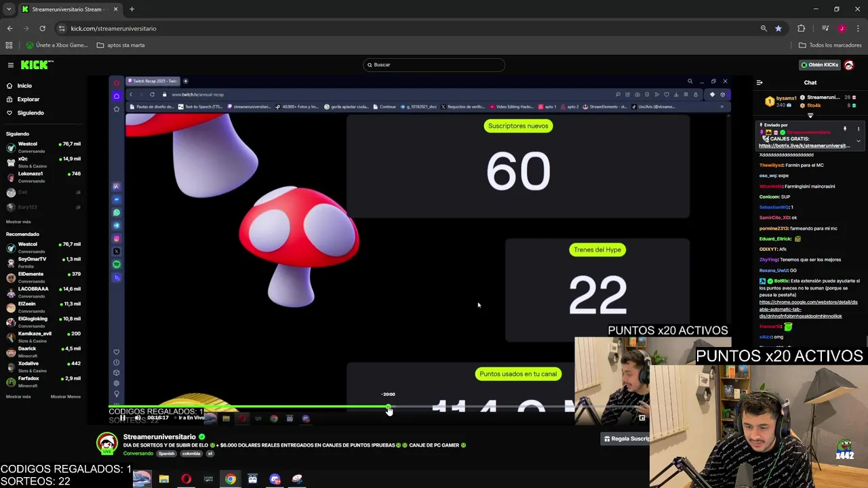This screenshot has height=488, width=868.
Task: Open LACOBRAAA recommended channel
Action: [x=43, y=291]
